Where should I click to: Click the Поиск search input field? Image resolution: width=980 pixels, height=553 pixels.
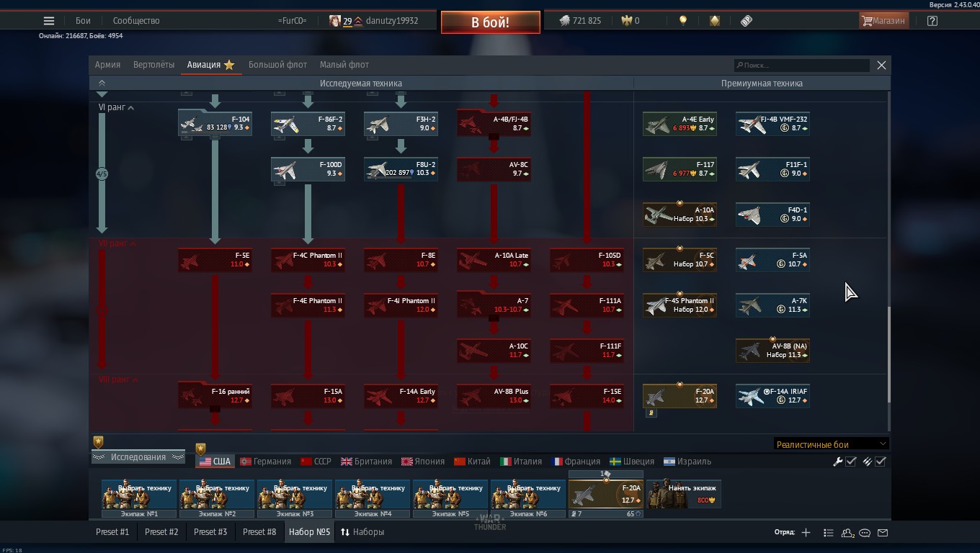coord(801,66)
